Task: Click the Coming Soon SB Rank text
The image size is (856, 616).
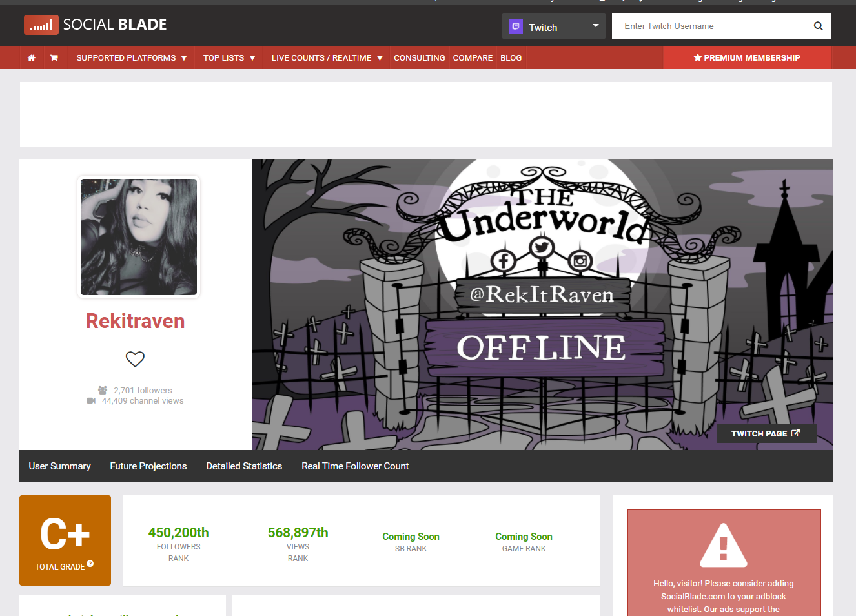Action: [x=411, y=537]
